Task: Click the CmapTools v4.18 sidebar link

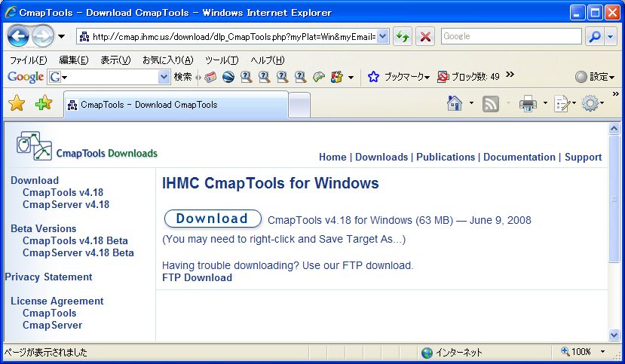Action: [63, 192]
